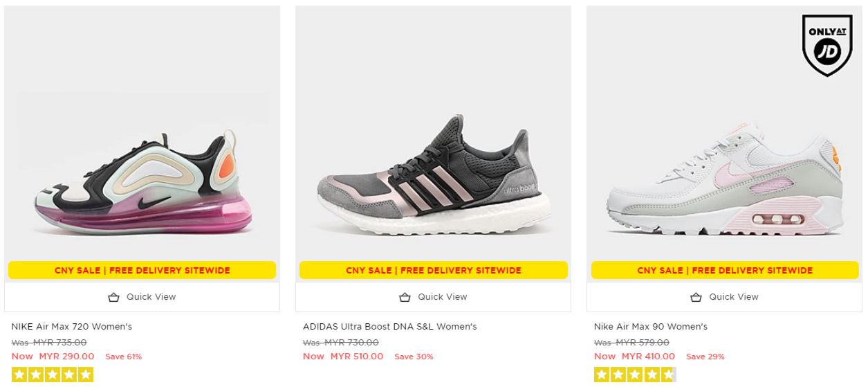Click CNY Sale banner on Air Max 720
868x387 pixels.
click(142, 270)
